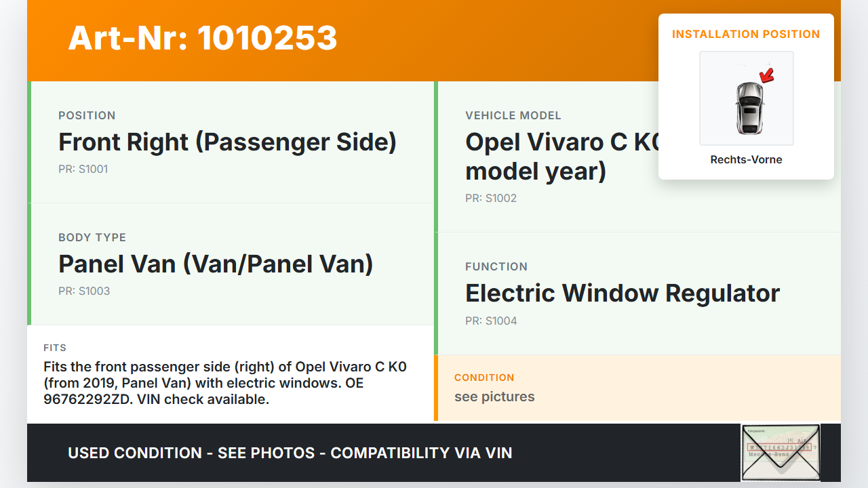Click the 'see pictures' condition text
868x488 pixels.
point(494,397)
